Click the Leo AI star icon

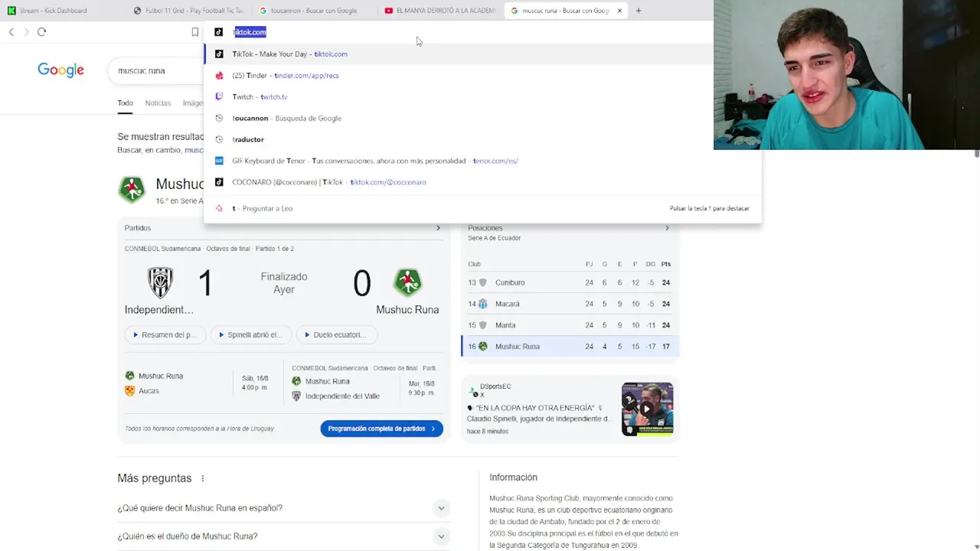[x=219, y=208]
